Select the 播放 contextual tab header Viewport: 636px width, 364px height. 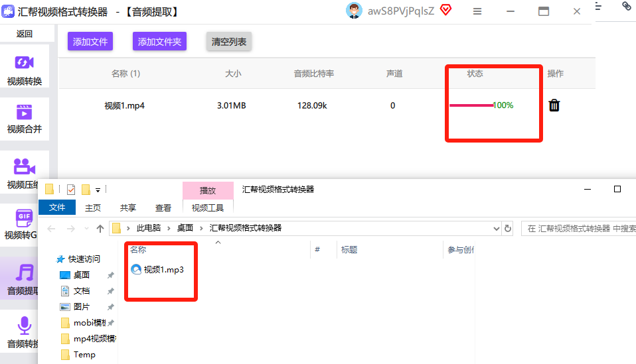click(x=208, y=190)
